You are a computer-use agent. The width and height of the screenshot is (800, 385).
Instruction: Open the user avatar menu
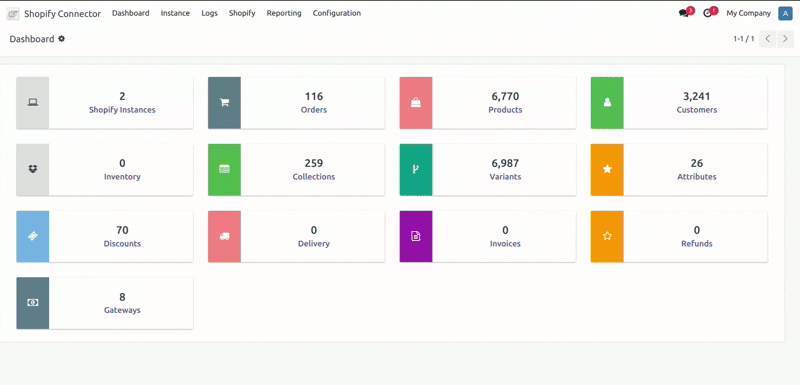(785, 13)
